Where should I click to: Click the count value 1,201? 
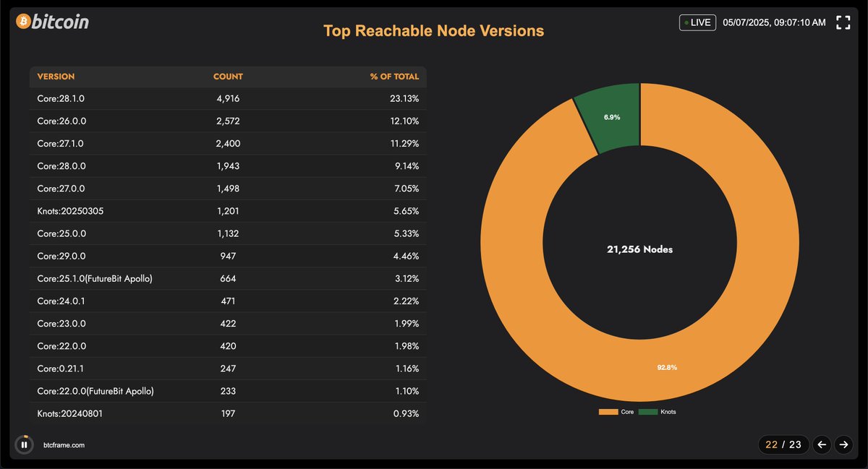(228, 211)
